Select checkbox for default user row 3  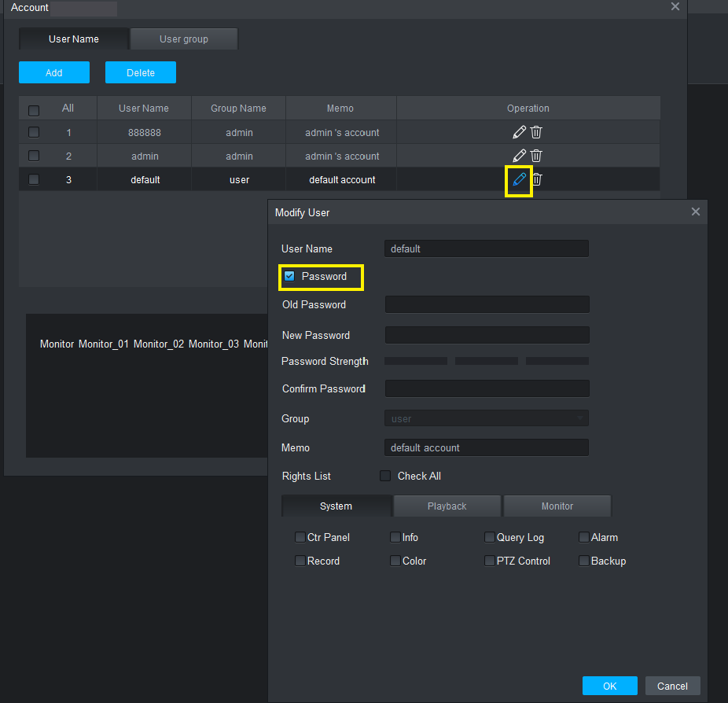pos(34,180)
